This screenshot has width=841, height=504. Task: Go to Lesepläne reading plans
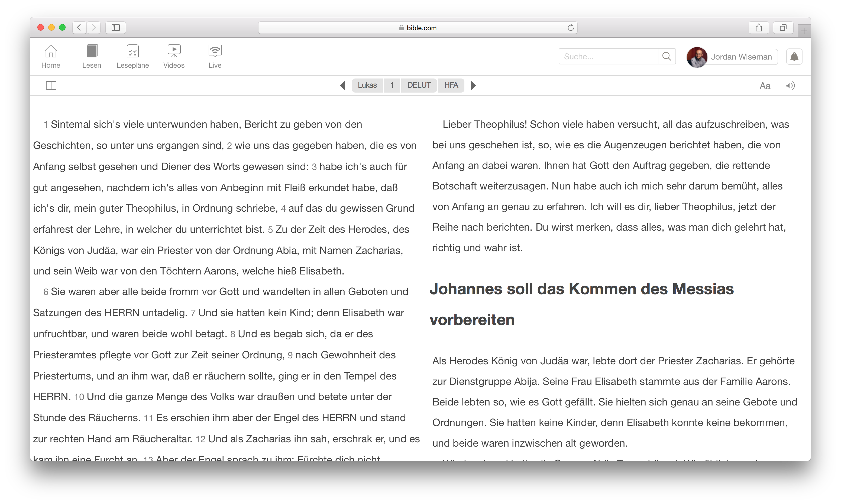[132, 52]
